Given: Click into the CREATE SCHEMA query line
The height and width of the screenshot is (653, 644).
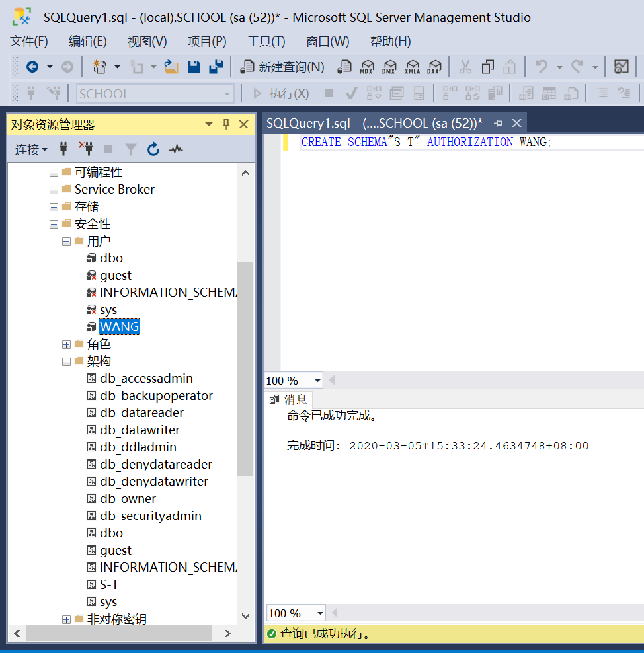Looking at the screenshot, I should tap(426, 142).
